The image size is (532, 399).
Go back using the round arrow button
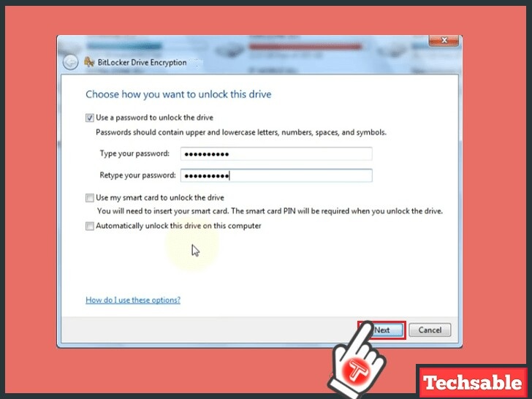click(71, 63)
